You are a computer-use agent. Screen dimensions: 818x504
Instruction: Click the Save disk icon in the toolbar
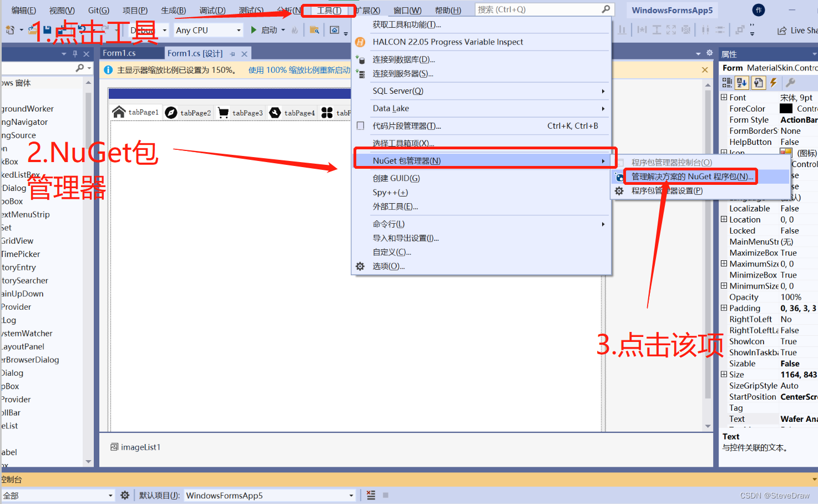tap(47, 30)
